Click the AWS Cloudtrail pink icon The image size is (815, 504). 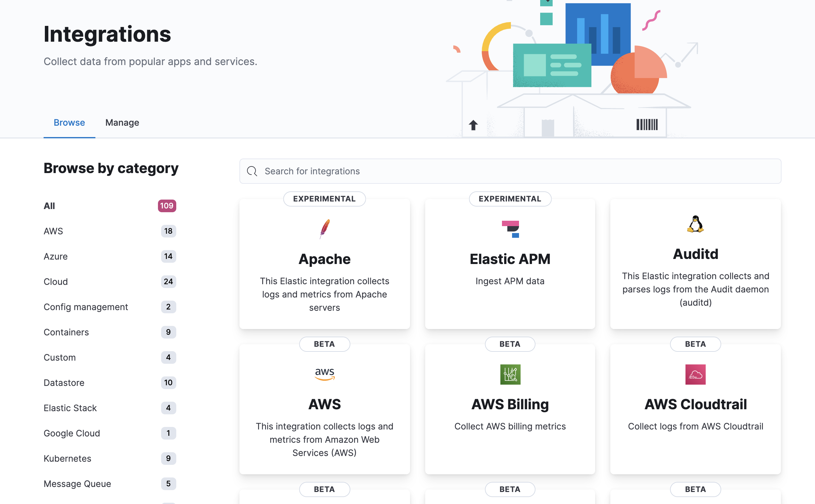pos(695,374)
